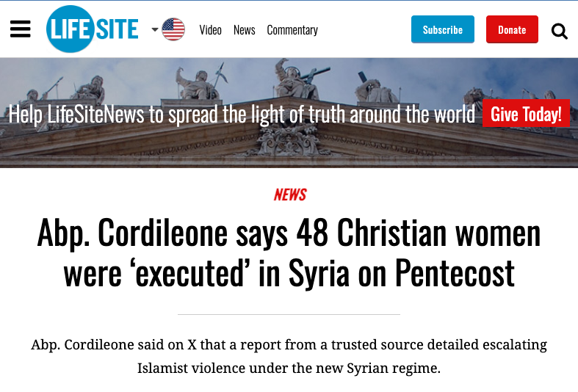Click the Abp. Cordileone article headline

coord(289,253)
